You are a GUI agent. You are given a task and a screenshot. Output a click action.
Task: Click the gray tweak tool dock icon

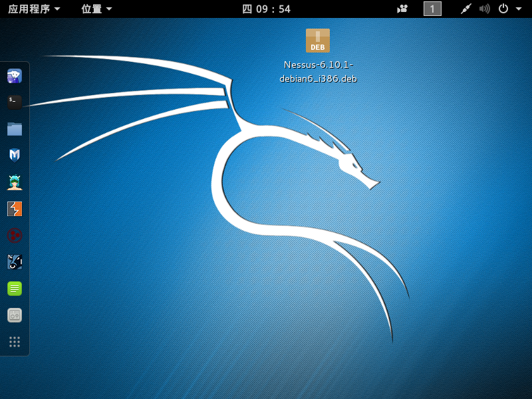[15, 315]
